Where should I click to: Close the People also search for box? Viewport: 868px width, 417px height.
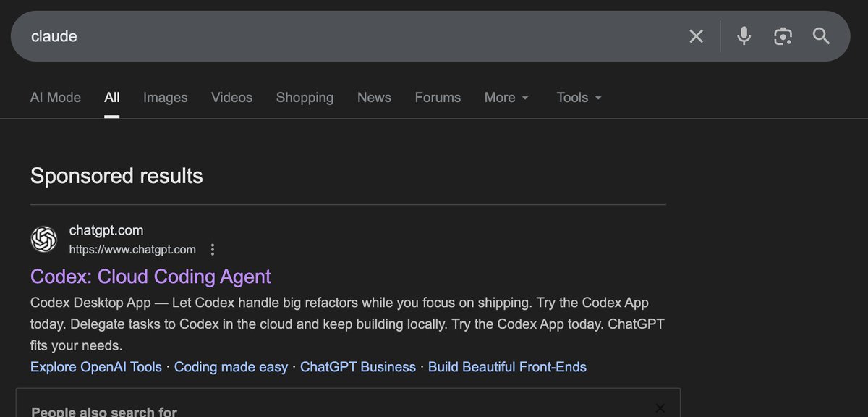tap(660, 408)
